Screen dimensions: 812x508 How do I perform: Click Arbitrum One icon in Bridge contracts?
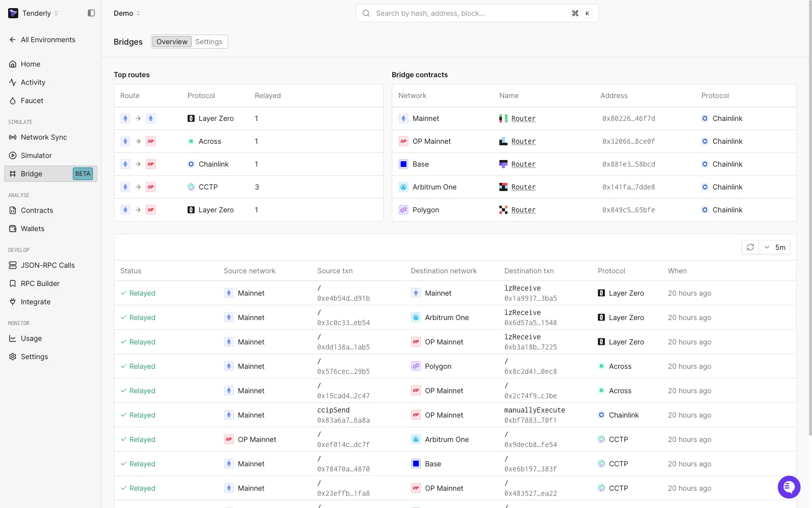403,187
